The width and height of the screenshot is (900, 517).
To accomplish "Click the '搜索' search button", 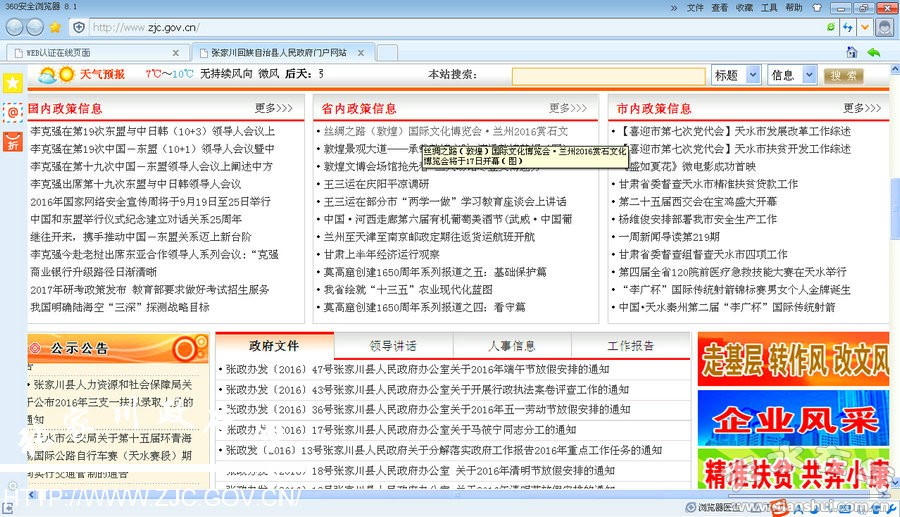I will (844, 75).
